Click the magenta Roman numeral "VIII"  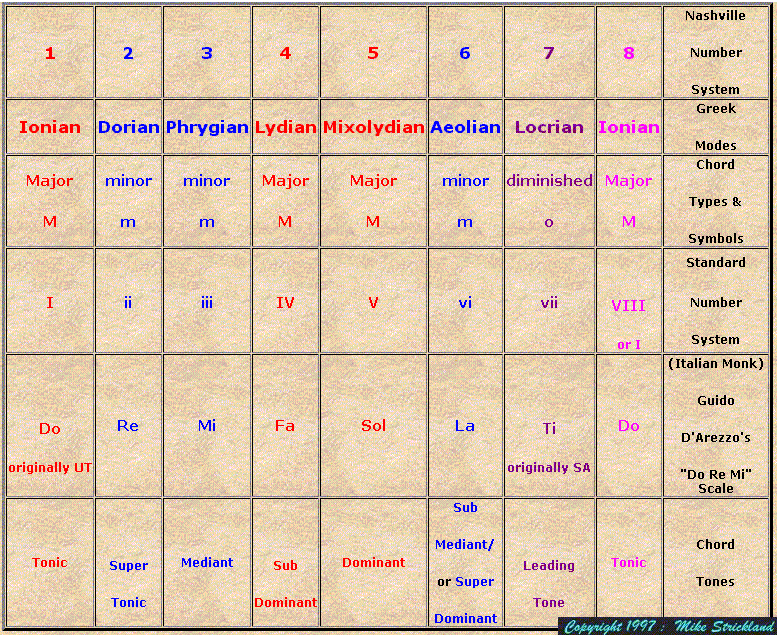628,305
